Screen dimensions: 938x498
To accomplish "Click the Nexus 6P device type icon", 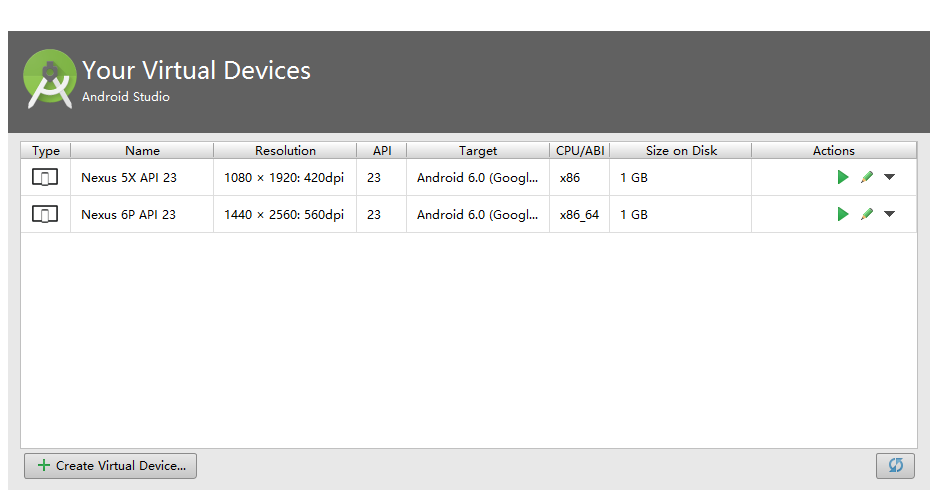I will (45, 214).
